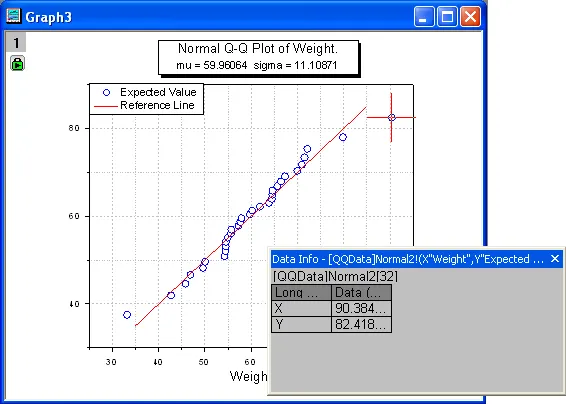Click the red Reference Line legend sample
The image size is (566, 404).
(106, 106)
